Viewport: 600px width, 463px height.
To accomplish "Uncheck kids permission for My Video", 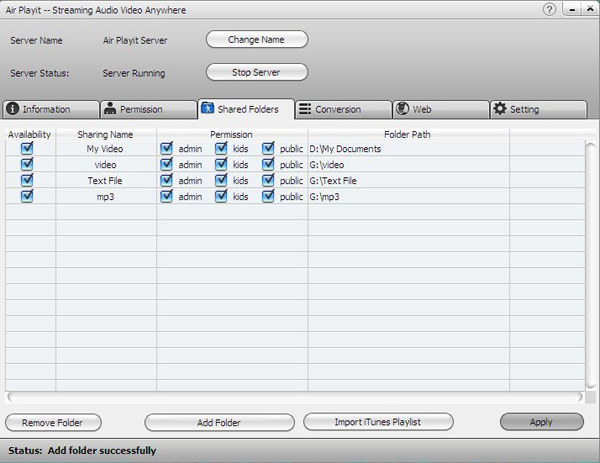I will (x=221, y=148).
